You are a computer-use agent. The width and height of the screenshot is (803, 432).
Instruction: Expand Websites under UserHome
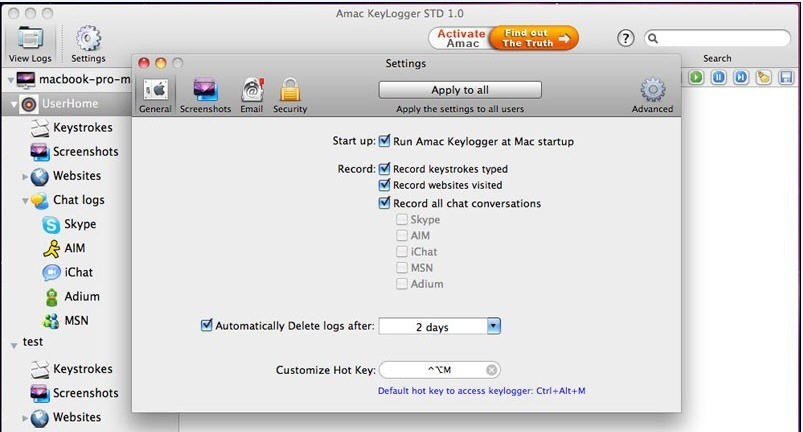coord(25,177)
